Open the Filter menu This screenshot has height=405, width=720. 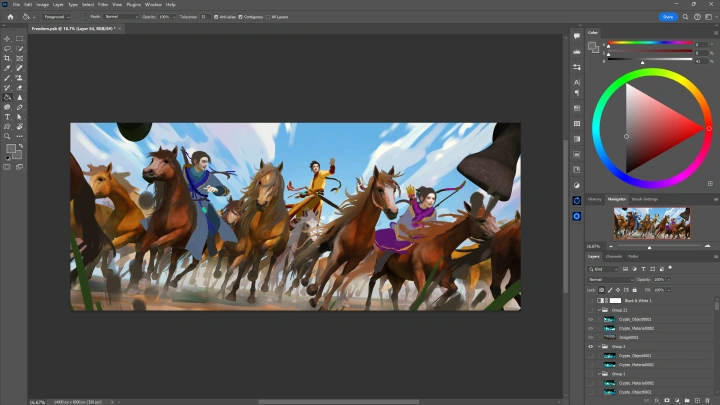click(103, 5)
